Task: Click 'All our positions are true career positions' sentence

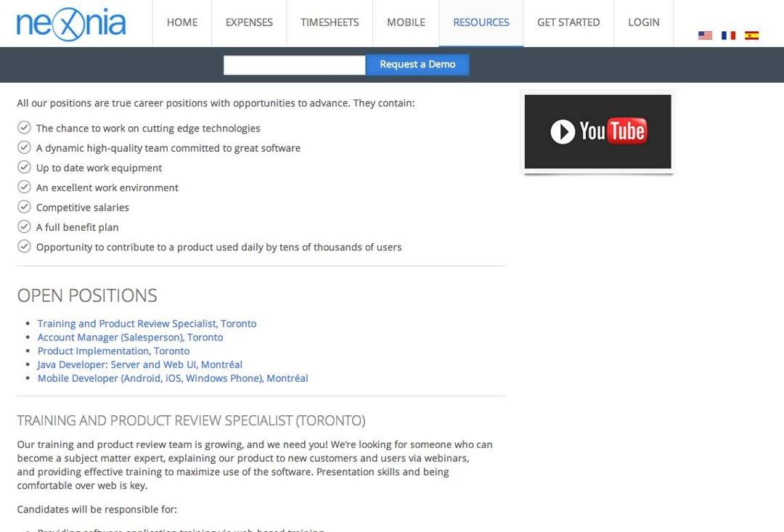Action: [216, 103]
